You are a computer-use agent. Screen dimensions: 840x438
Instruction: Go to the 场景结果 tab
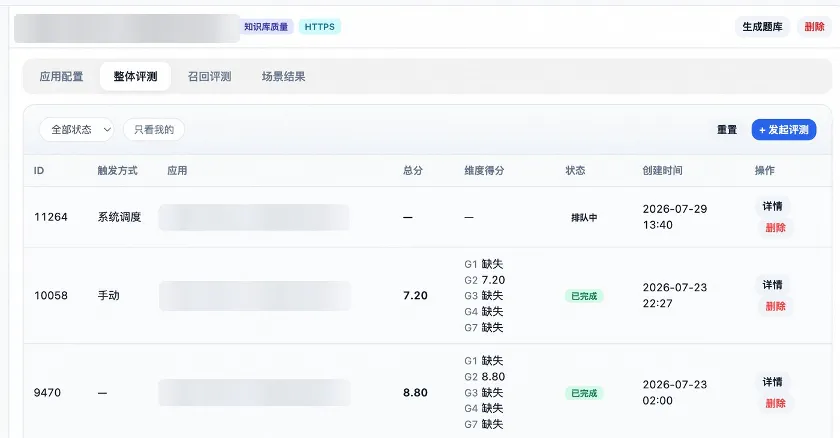283,76
